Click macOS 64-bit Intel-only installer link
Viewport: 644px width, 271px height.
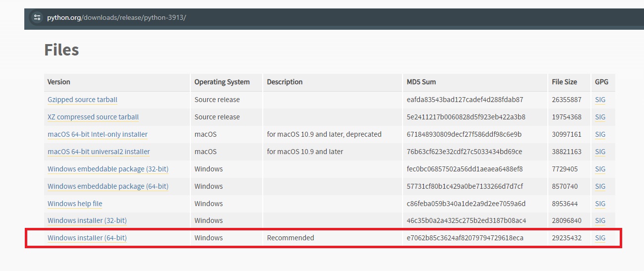point(97,134)
